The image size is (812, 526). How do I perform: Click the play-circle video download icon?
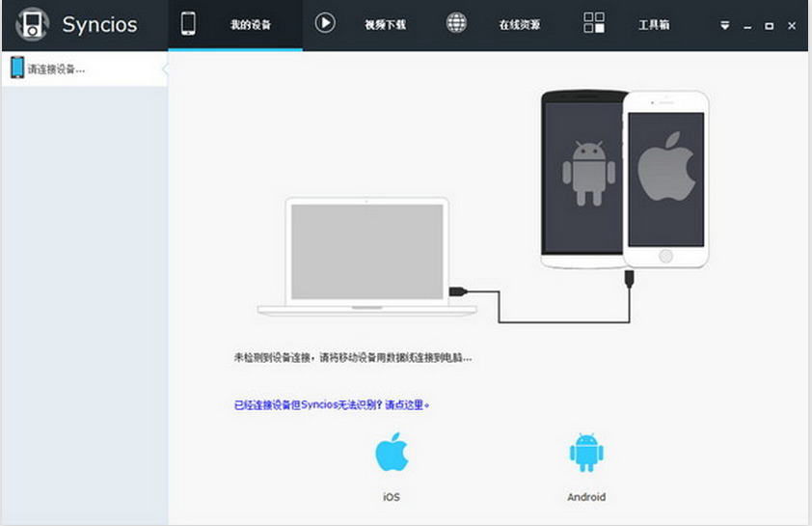click(x=325, y=23)
